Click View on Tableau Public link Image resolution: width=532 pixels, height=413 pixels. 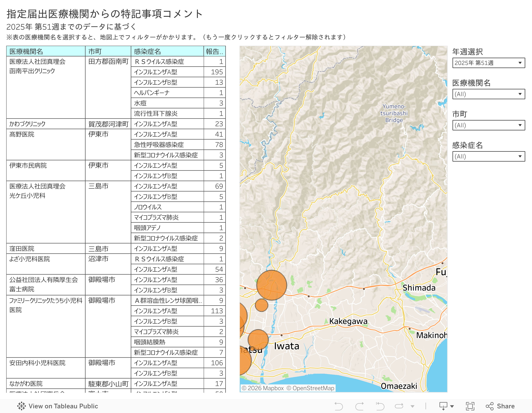coord(63,406)
